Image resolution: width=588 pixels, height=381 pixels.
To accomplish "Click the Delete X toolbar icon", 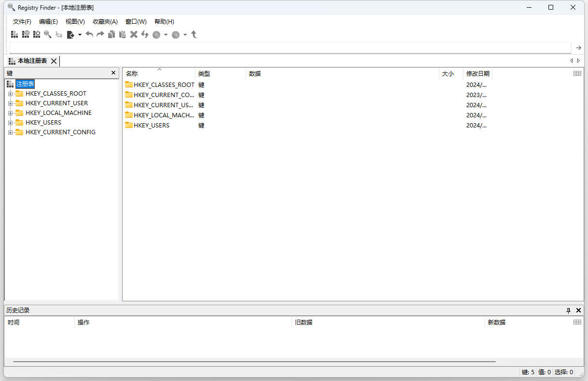I will pyautogui.click(x=134, y=34).
